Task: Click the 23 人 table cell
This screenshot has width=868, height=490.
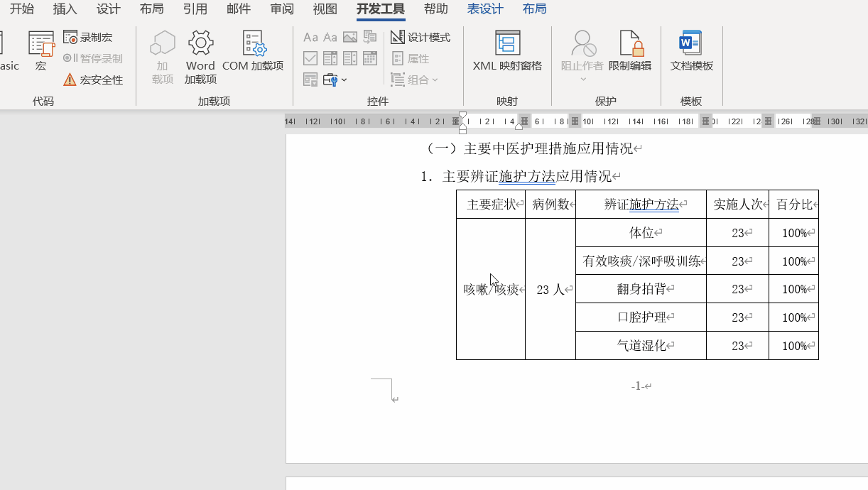Action: point(550,289)
